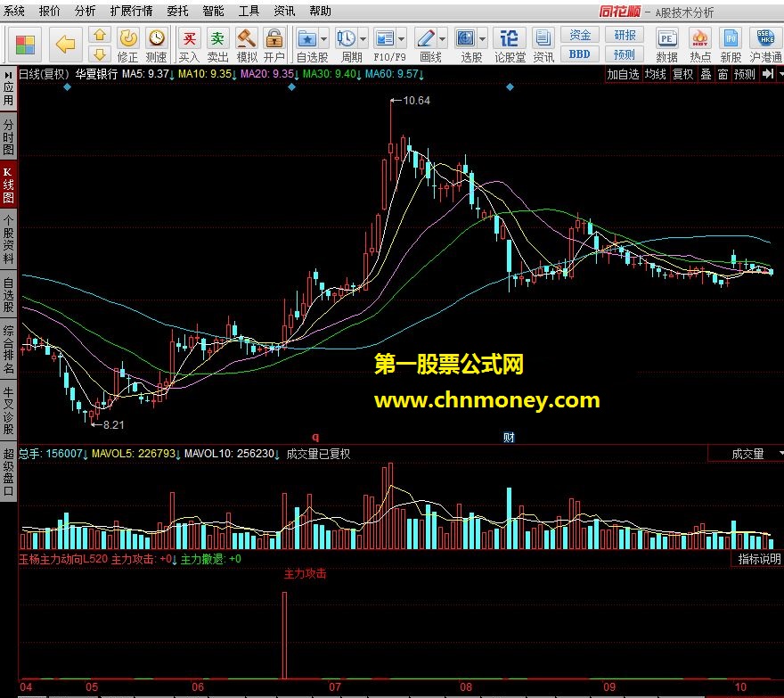Open the F10/F9 info icon
Screen dimensions: 784x698
pyautogui.click(x=385, y=38)
